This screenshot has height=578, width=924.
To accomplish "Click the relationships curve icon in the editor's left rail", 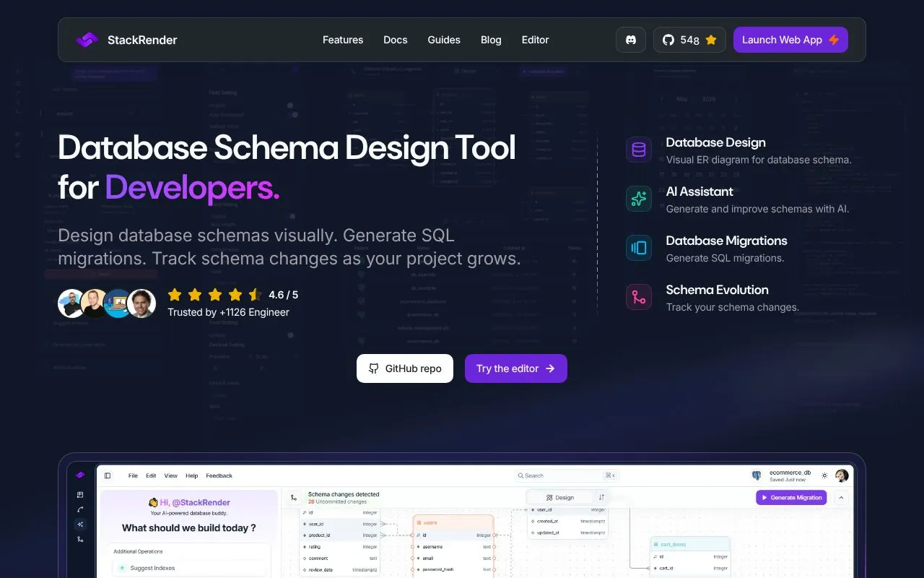I will click(80, 509).
